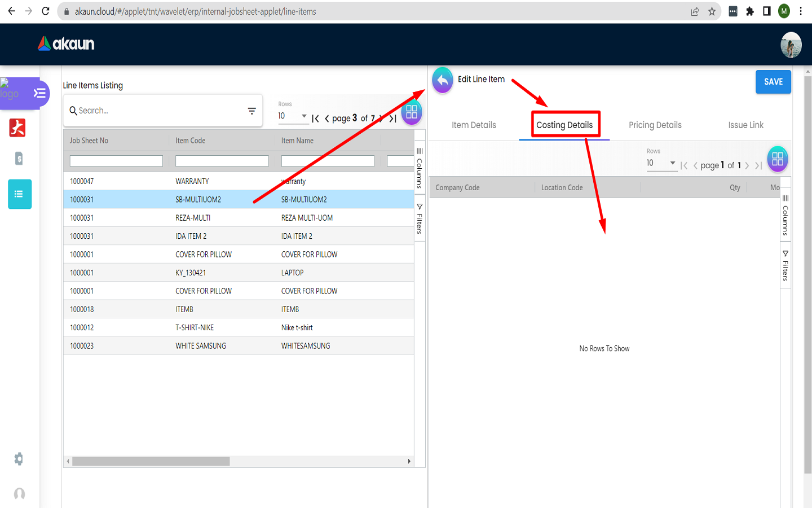Click the blue back arrow beside Edit Line Item
The height and width of the screenshot is (508, 812).
click(443, 81)
